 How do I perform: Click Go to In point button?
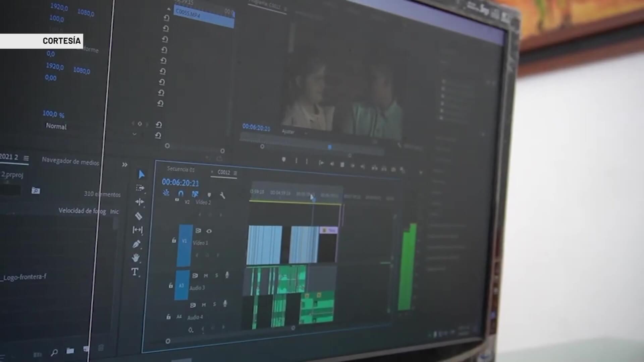(x=321, y=163)
